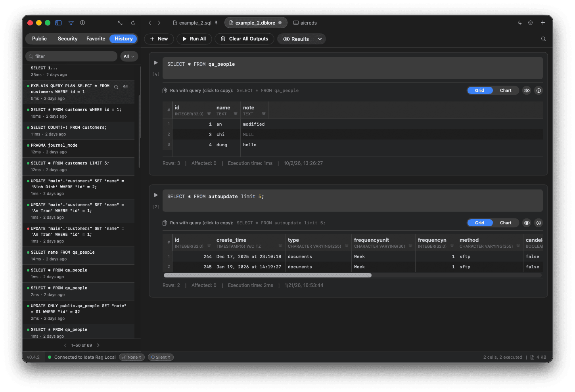
Task: Go to next page of history entries
Action: click(x=98, y=345)
